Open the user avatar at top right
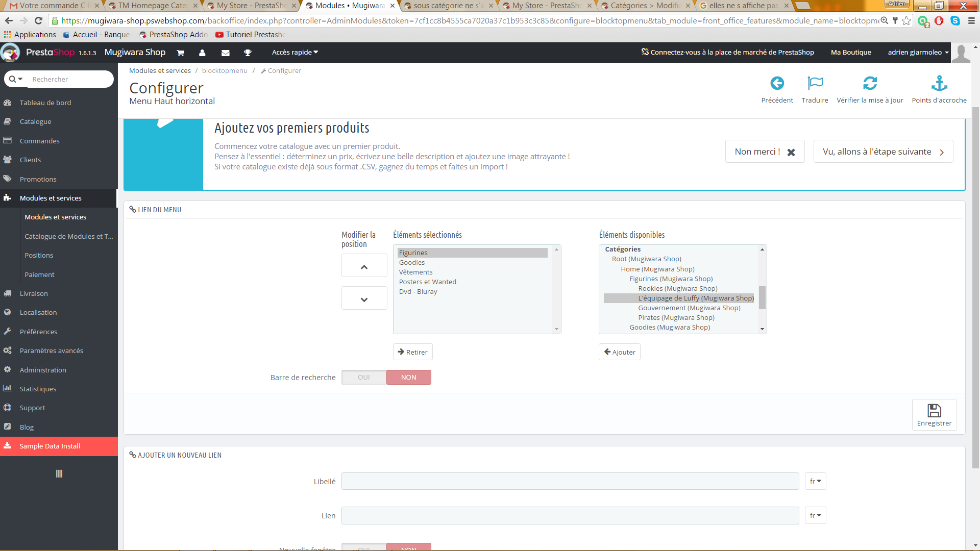Image resolution: width=980 pixels, height=551 pixels. (961, 53)
